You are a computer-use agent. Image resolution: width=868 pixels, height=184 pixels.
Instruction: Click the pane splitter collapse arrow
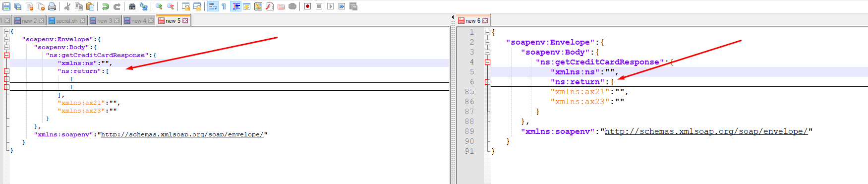click(x=453, y=17)
